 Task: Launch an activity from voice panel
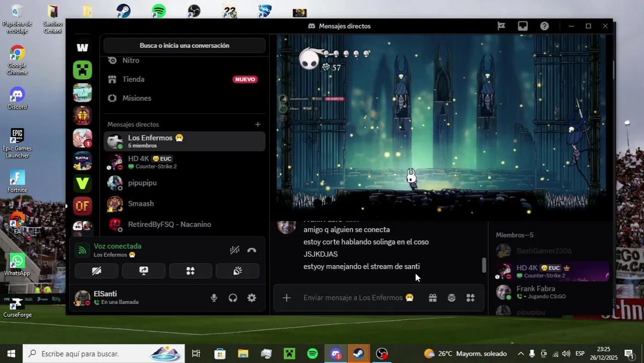coord(190,271)
